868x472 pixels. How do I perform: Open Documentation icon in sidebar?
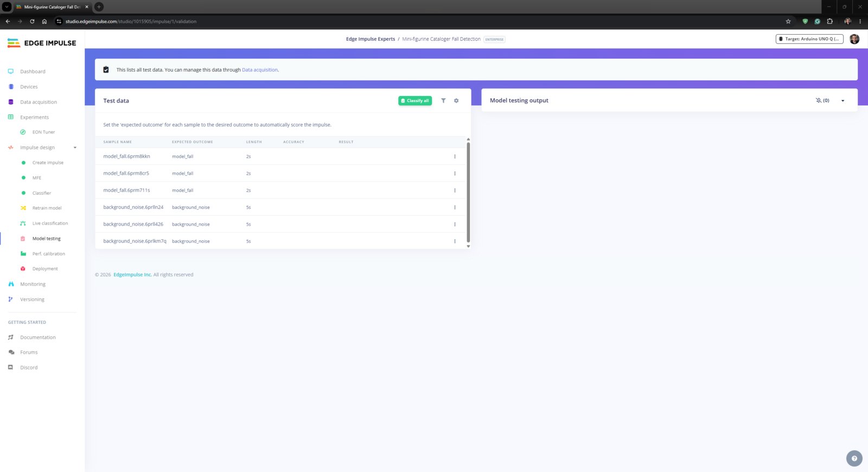point(11,337)
